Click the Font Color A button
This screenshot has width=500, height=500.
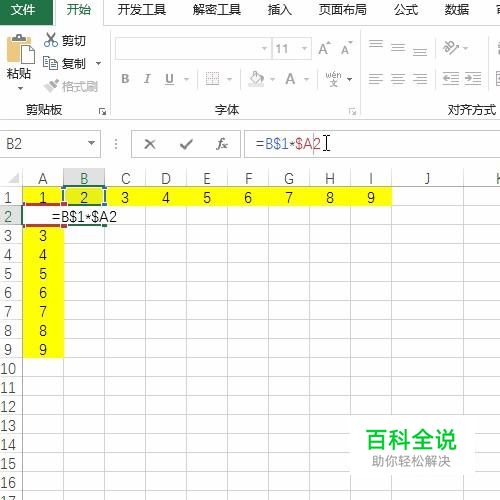pyautogui.click(x=290, y=79)
